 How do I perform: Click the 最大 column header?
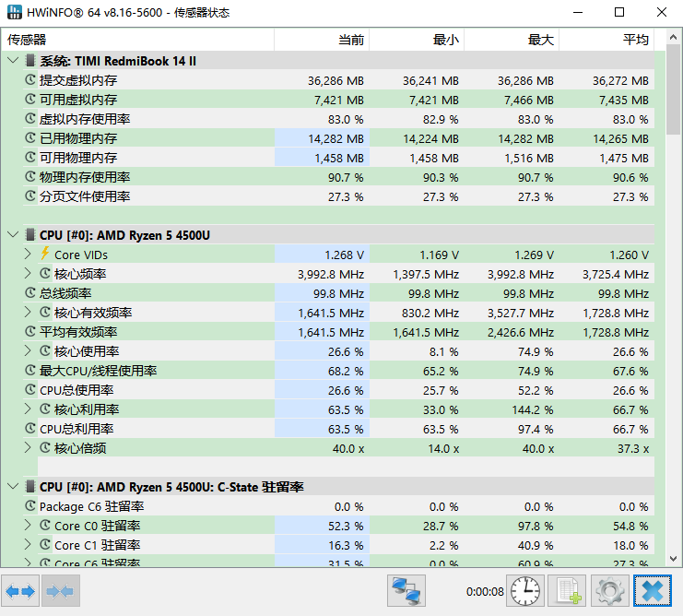(512, 40)
